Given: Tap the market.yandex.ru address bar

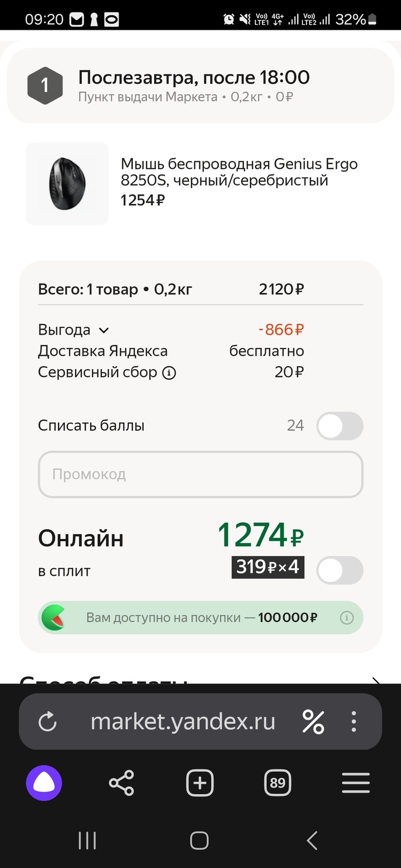Looking at the screenshot, I should pyautogui.click(x=183, y=722).
